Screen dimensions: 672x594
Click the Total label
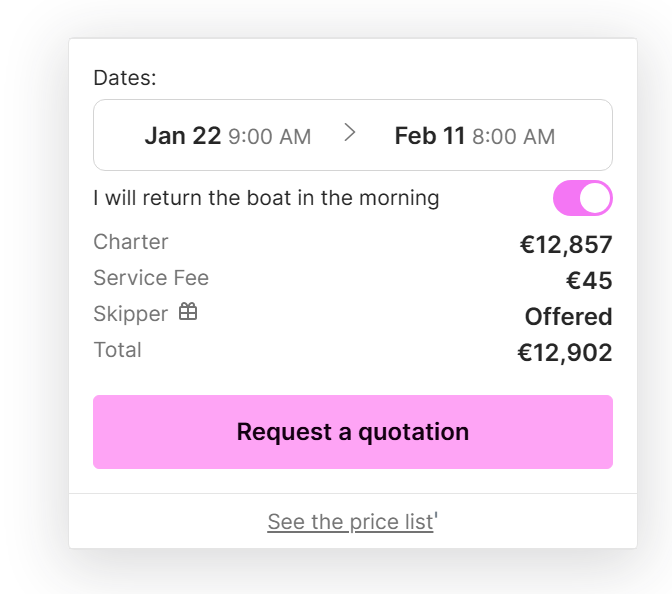click(118, 350)
